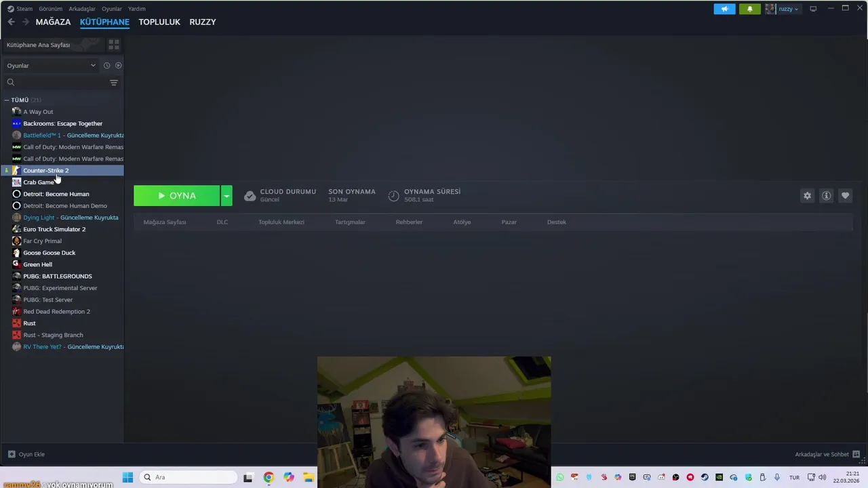Click the search magnifier in library sidebar
Viewport: 868px width, 488px height.
pyautogui.click(x=11, y=82)
